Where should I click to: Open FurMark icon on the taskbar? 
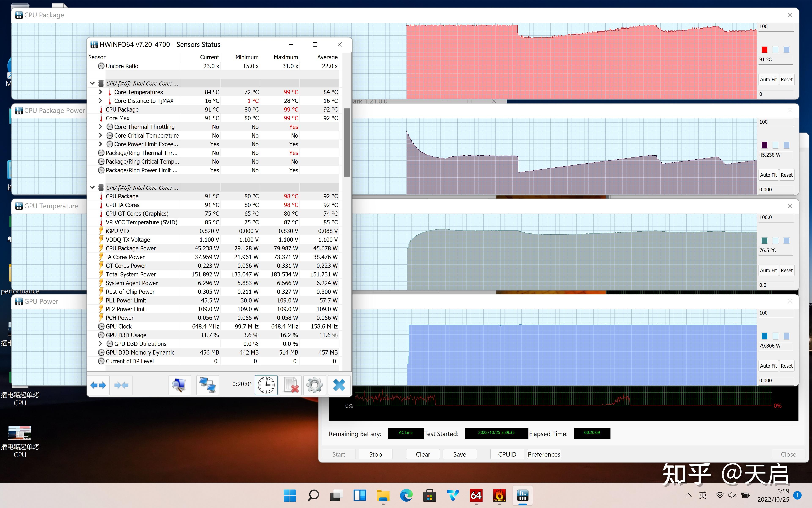pos(499,495)
